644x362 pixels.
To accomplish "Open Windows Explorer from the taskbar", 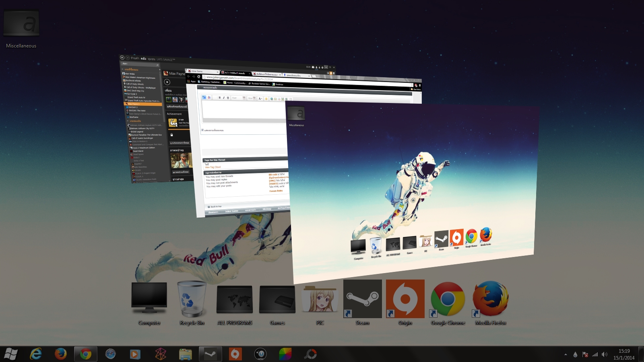I will tap(186, 354).
